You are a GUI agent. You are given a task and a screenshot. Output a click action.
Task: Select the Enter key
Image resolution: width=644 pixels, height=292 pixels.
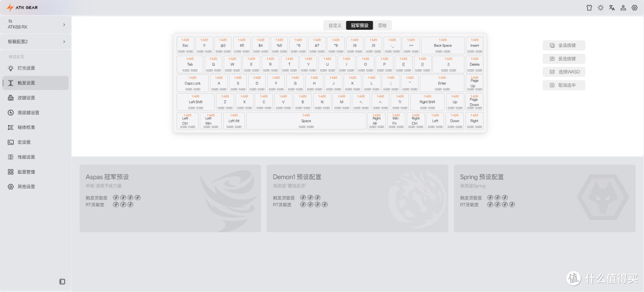point(442,83)
